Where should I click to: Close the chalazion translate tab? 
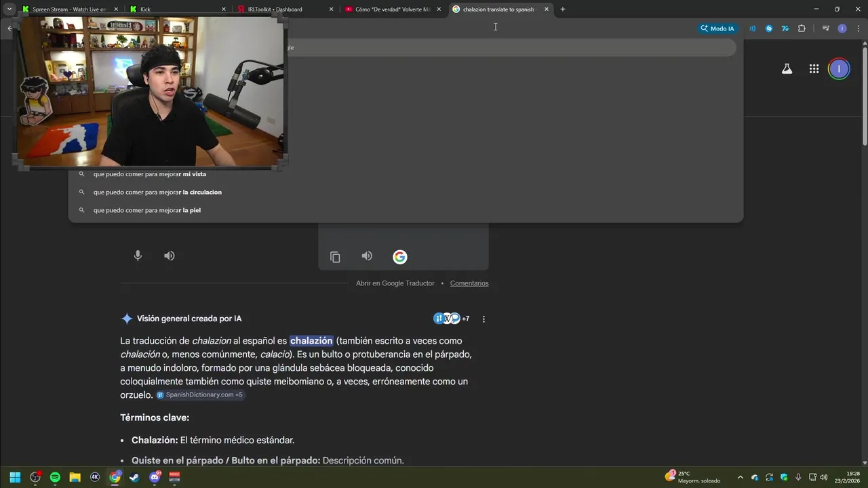click(x=547, y=9)
